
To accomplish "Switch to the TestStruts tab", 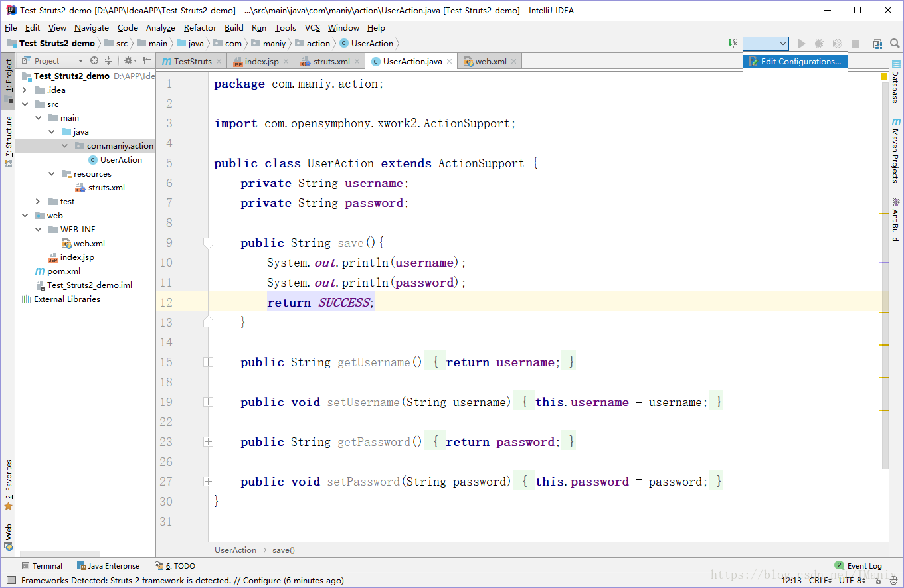I will (192, 61).
